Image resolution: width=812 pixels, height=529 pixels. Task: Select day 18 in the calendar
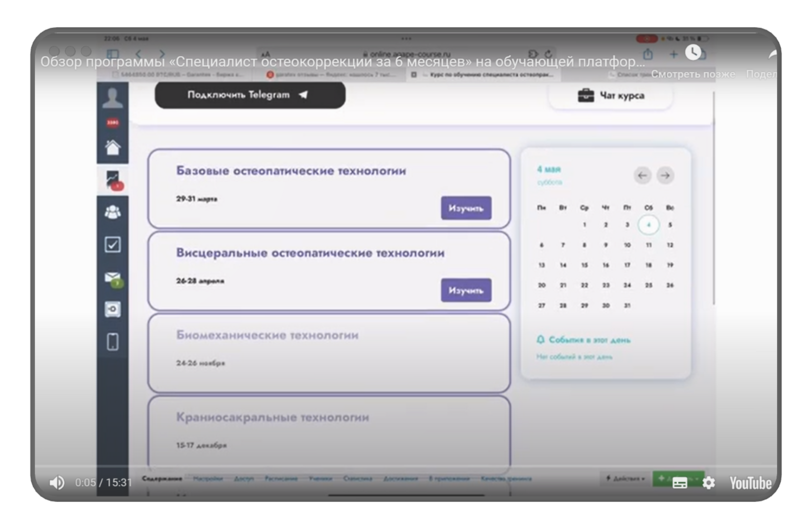point(649,265)
